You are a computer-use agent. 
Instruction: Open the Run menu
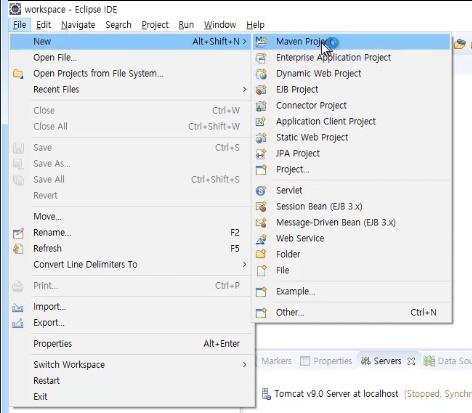[x=186, y=25]
